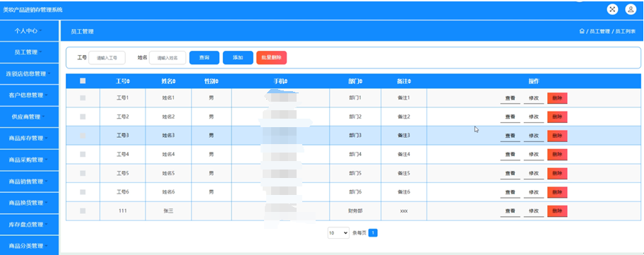The height and width of the screenshot is (255, 644).
Task: Check the checkbox for row 工号5
Action: [x=83, y=173]
